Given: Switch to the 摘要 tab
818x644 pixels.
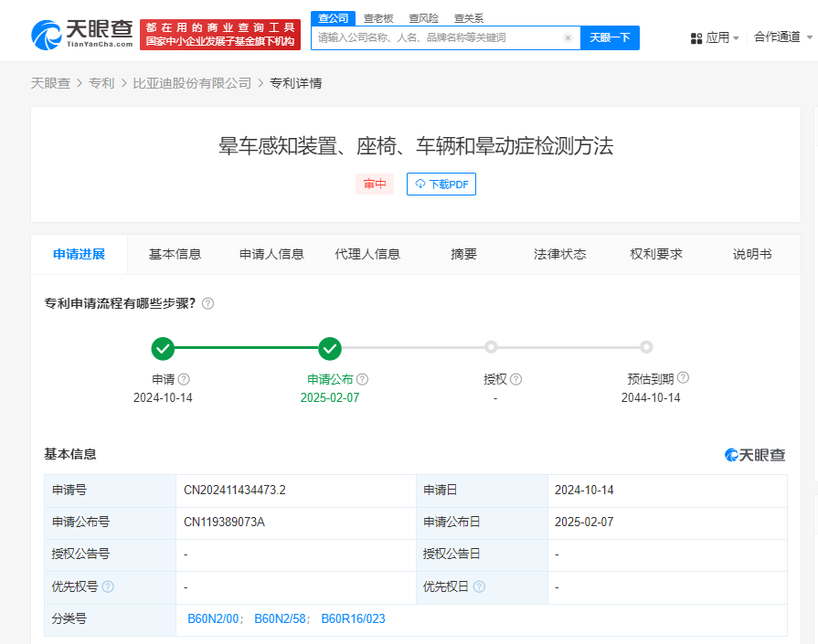Looking at the screenshot, I should (x=463, y=254).
